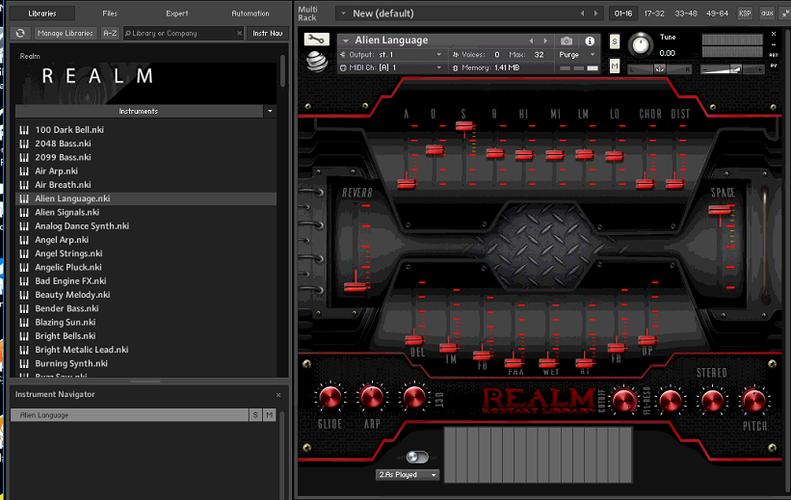Open the Purge dropdown menu
This screenshot has width=791, height=500.
[575, 55]
